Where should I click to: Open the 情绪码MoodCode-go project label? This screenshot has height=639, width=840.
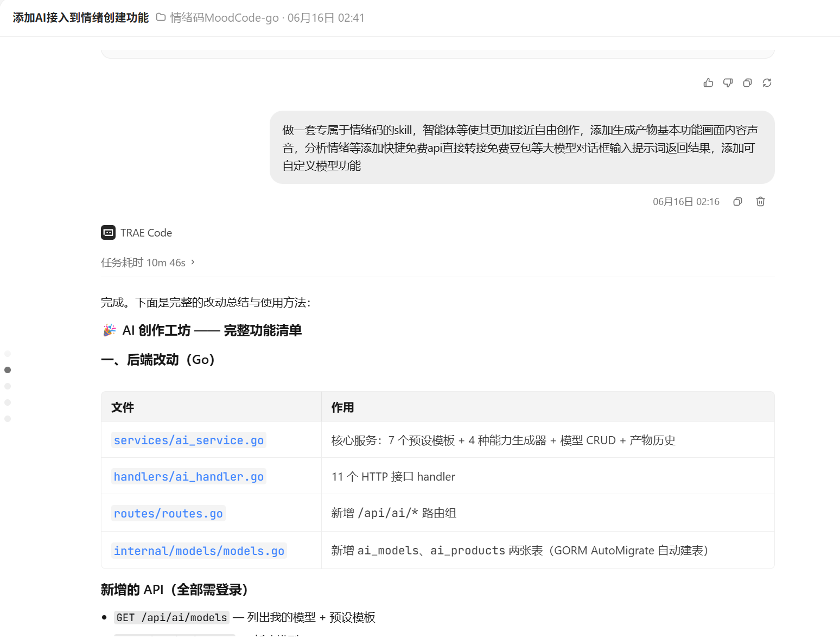pyautogui.click(x=224, y=18)
